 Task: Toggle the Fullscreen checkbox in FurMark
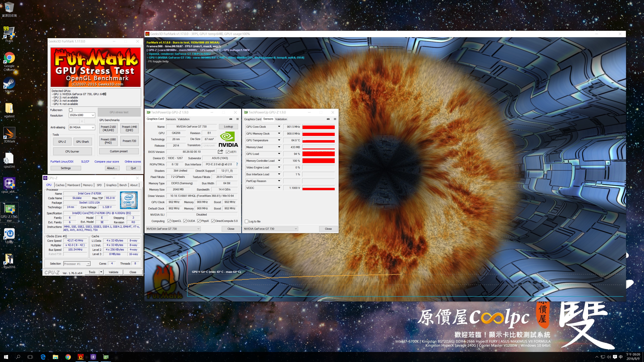click(71, 110)
